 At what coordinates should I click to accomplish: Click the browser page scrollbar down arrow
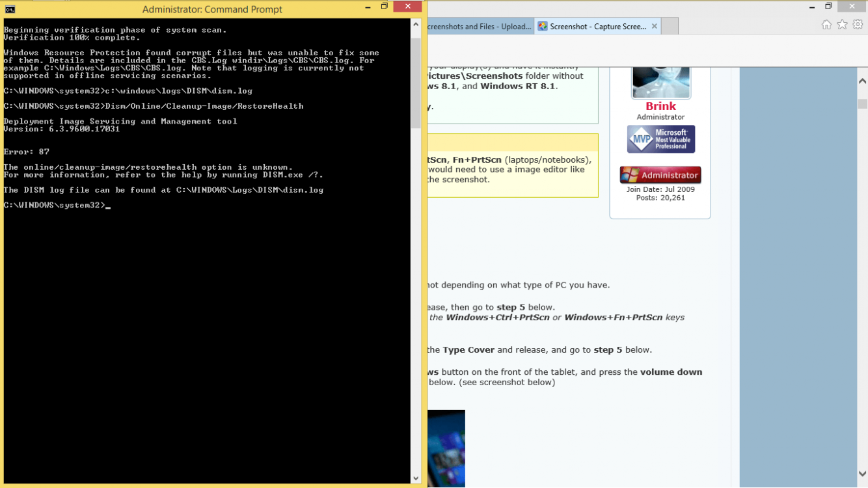[862, 474]
